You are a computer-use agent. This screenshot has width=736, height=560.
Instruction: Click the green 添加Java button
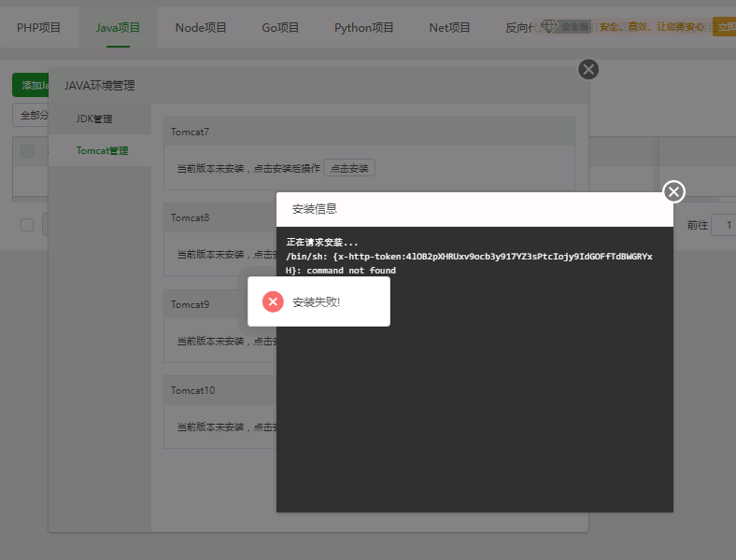coord(31,85)
